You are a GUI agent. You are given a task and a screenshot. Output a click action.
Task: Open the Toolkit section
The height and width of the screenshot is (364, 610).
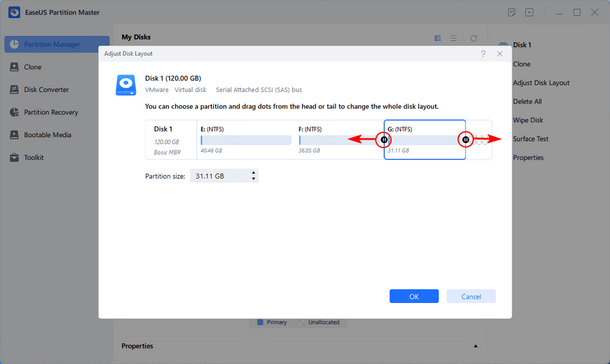[x=34, y=157]
